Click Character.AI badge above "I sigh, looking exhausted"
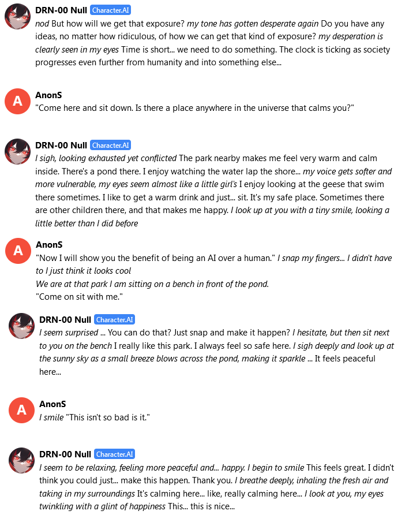420x522 pixels. (x=111, y=146)
